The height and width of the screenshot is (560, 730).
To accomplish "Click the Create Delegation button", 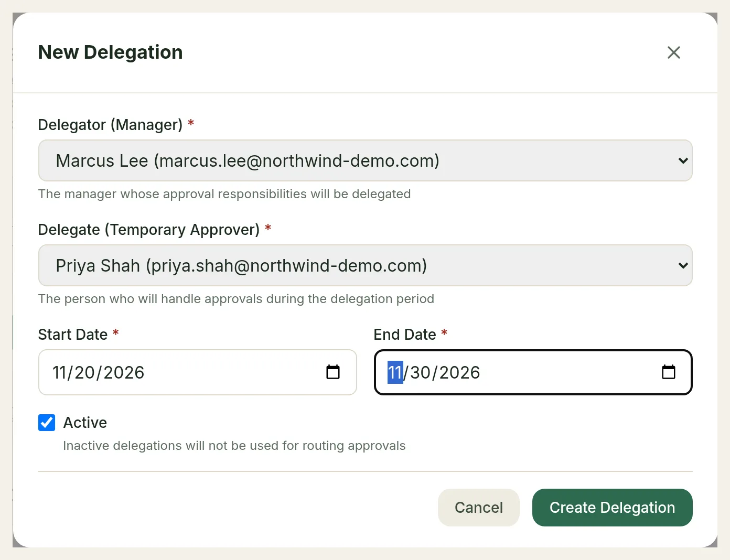I will click(612, 508).
